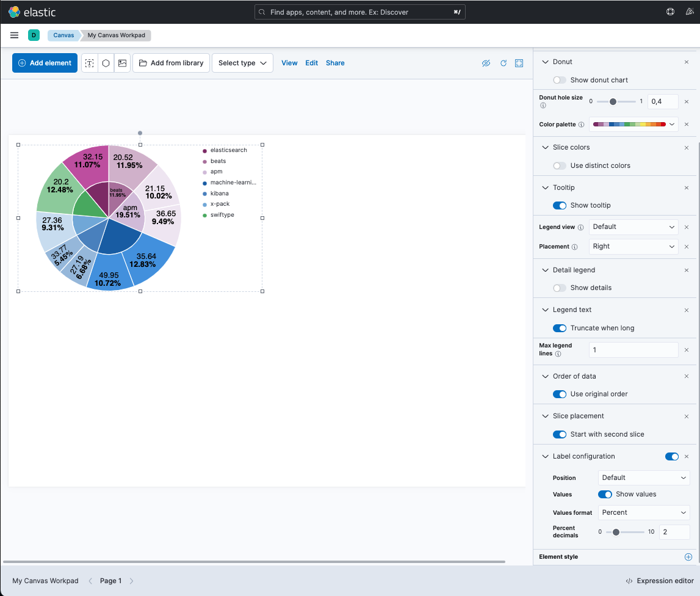
Task: Open the hamburger navigation menu
Action: click(x=14, y=35)
